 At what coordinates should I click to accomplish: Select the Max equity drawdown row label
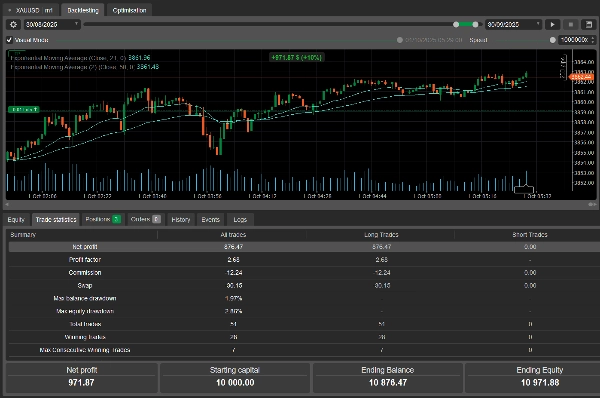tap(85, 311)
